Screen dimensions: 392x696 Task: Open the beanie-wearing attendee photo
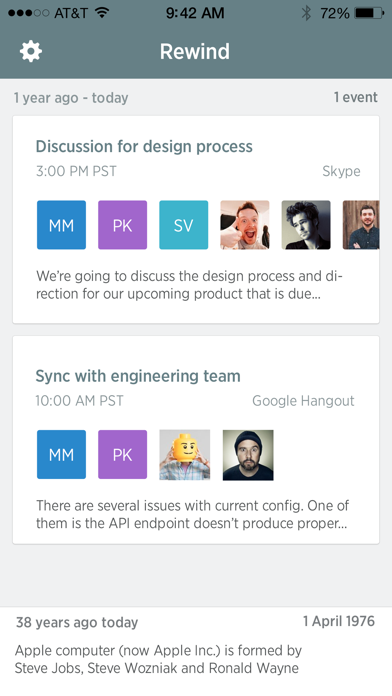pyautogui.click(x=248, y=455)
